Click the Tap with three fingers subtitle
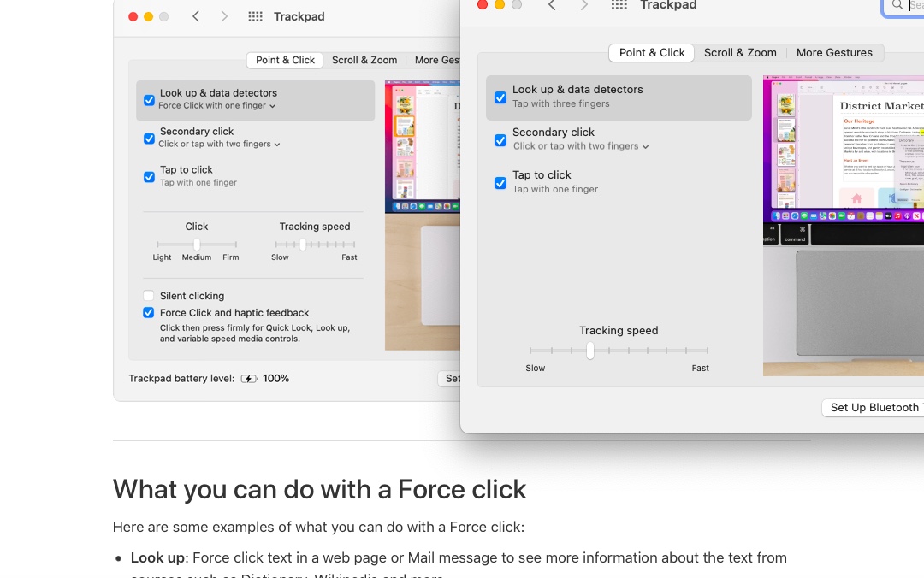924x578 pixels. pos(561,103)
